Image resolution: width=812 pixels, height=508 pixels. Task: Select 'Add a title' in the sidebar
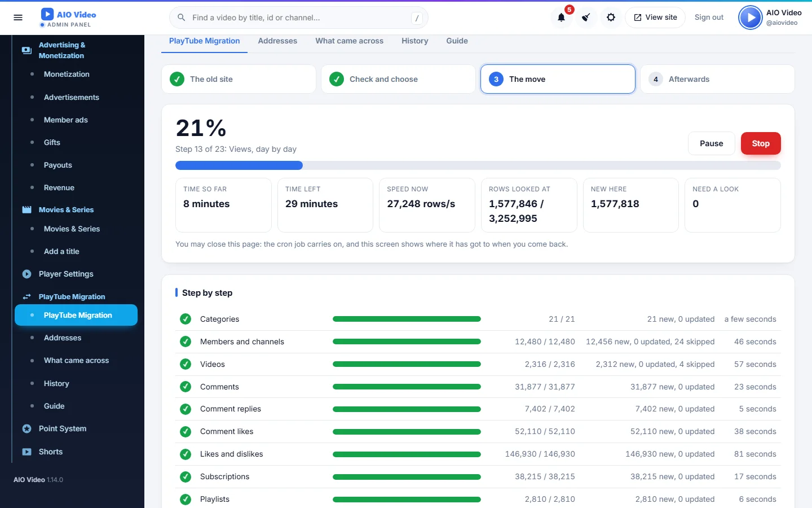pyautogui.click(x=61, y=251)
